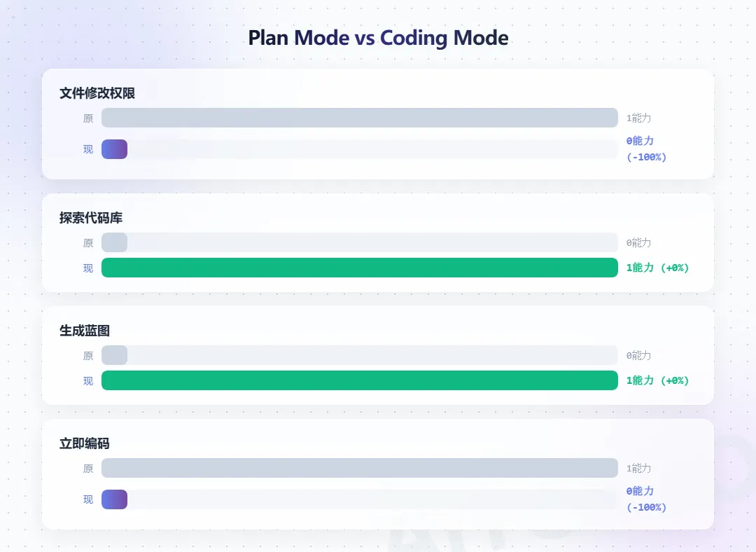Click the green 现 bar under 生成蓝图
The width and height of the screenshot is (756, 552).
click(359, 380)
